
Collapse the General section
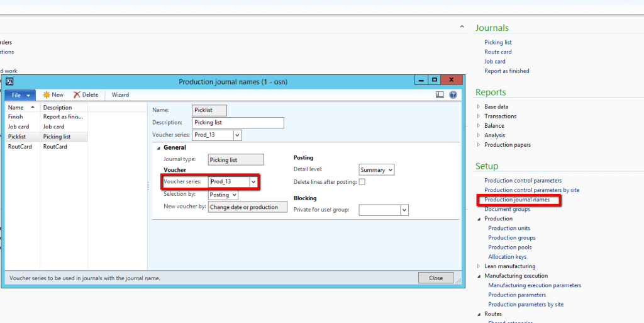(158, 147)
